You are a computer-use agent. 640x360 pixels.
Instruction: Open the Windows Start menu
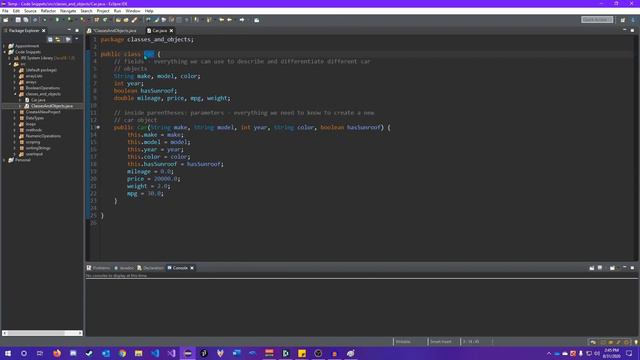coord(7,353)
